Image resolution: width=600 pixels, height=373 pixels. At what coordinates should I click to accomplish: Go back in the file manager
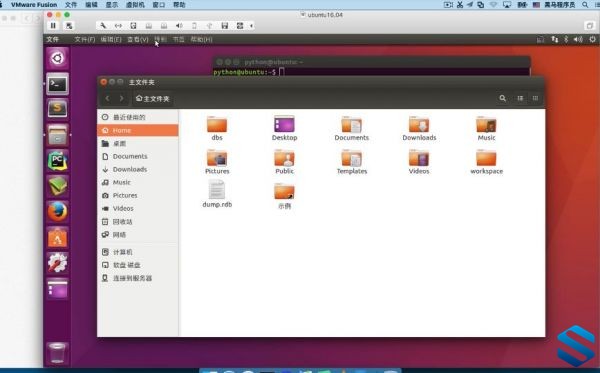(x=108, y=98)
